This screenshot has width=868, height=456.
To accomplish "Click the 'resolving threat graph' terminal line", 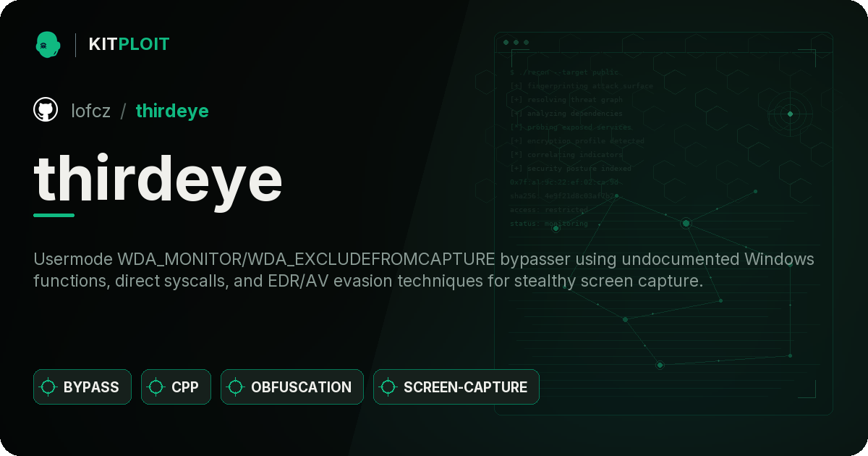I will 566,100.
